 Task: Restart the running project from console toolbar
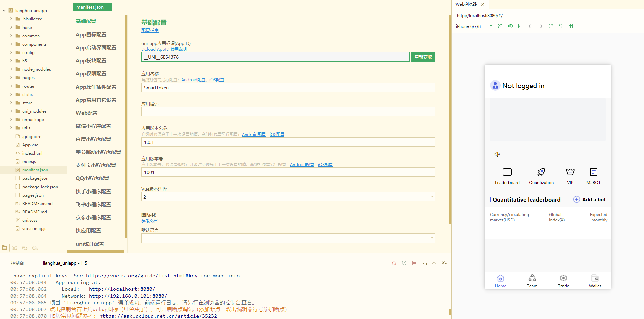click(404, 263)
